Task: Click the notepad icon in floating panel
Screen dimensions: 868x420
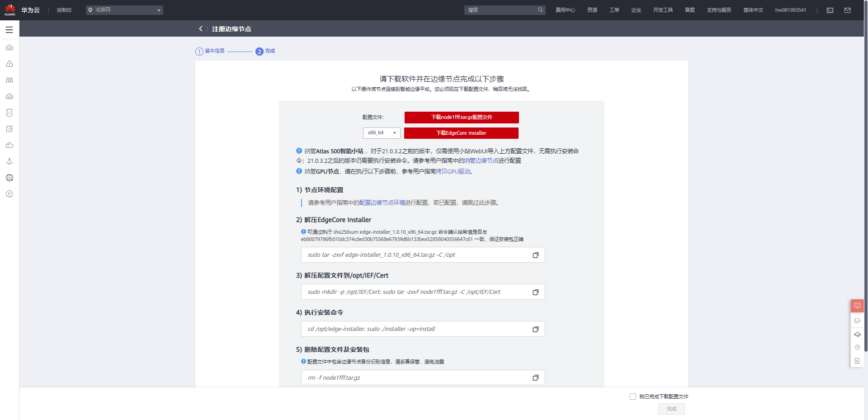Action: click(857, 361)
